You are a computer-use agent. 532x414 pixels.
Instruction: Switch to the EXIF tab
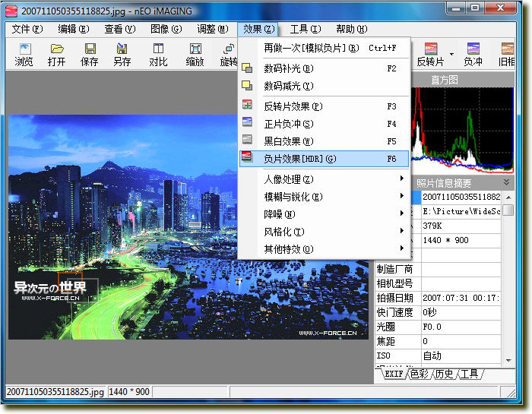394,374
